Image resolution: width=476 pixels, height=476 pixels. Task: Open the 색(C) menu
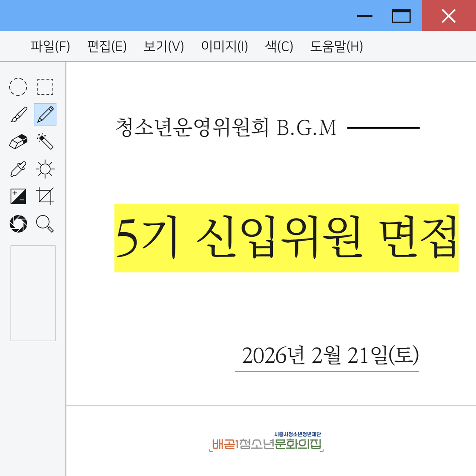coord(279,46)
